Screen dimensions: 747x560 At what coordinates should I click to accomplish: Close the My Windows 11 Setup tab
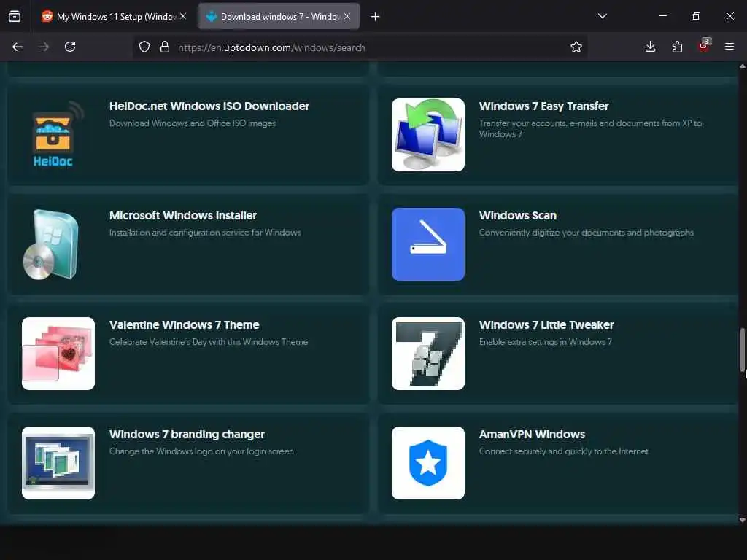click(183, 17)
